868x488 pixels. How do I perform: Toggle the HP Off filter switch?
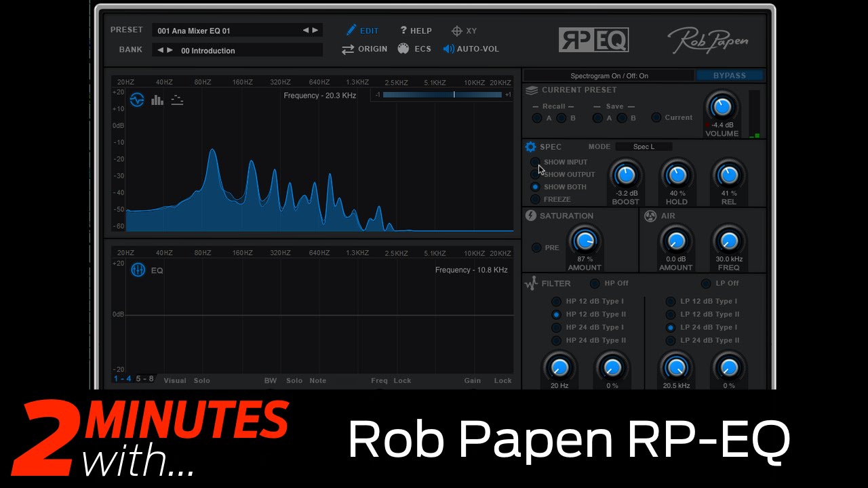pyautogui.click(x=595, y=283)
